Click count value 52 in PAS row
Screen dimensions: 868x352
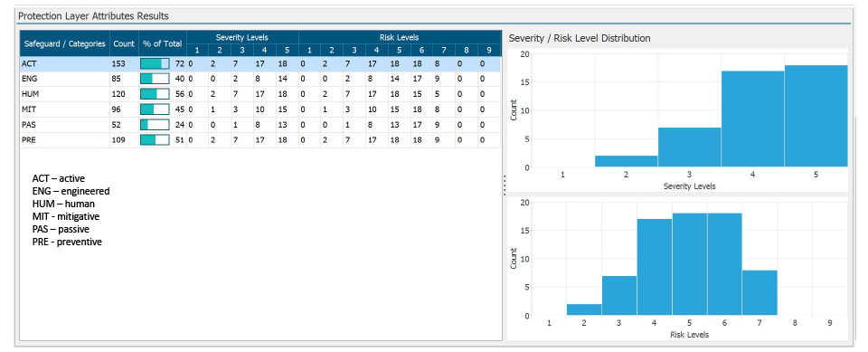(x=117, y=125)
